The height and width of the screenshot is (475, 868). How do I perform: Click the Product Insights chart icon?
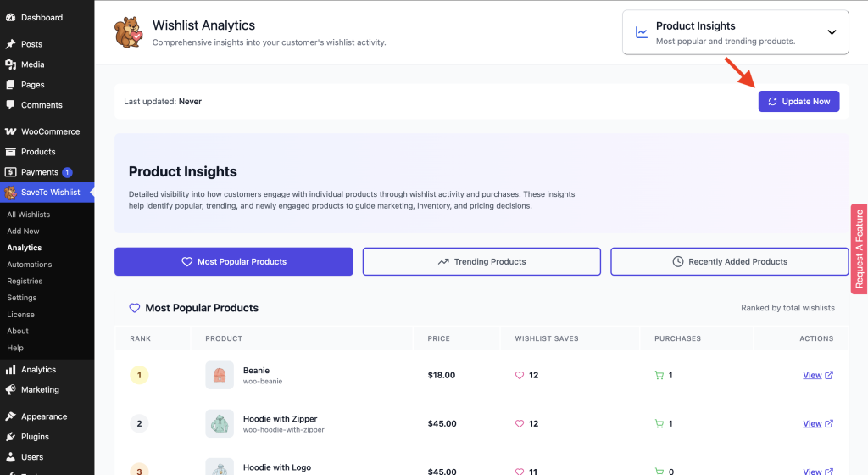[642, 32]
